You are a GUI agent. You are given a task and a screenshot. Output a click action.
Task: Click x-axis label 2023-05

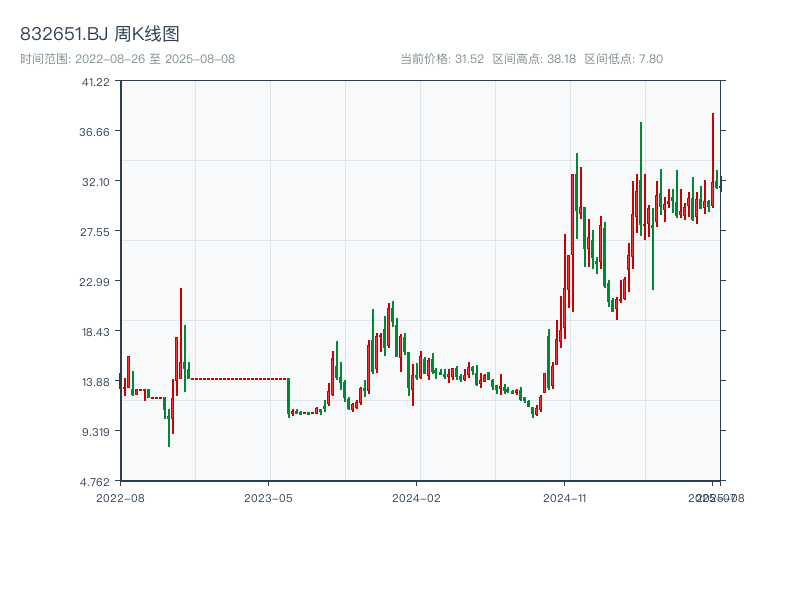click(268, 498)
